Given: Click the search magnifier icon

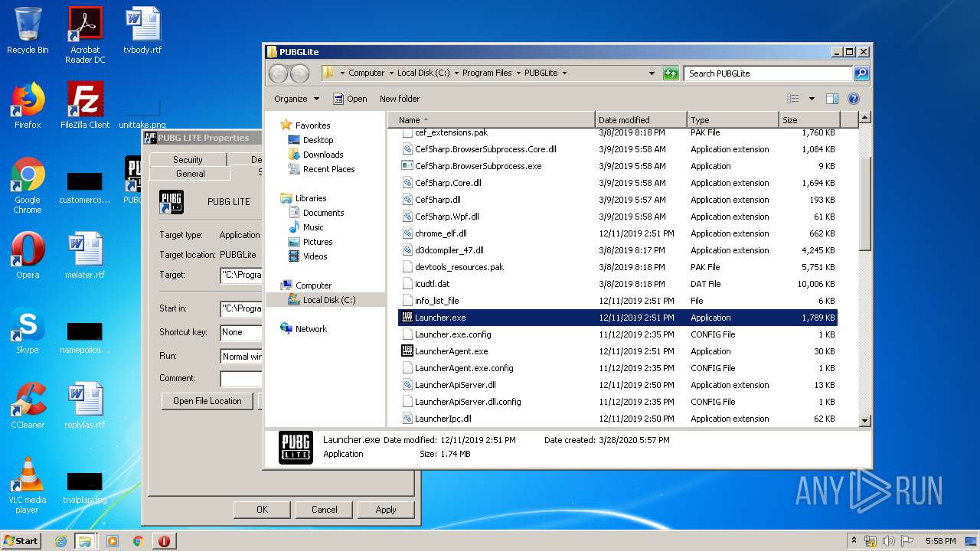Looking at the screenshot, I should click(x=861, y=73).
